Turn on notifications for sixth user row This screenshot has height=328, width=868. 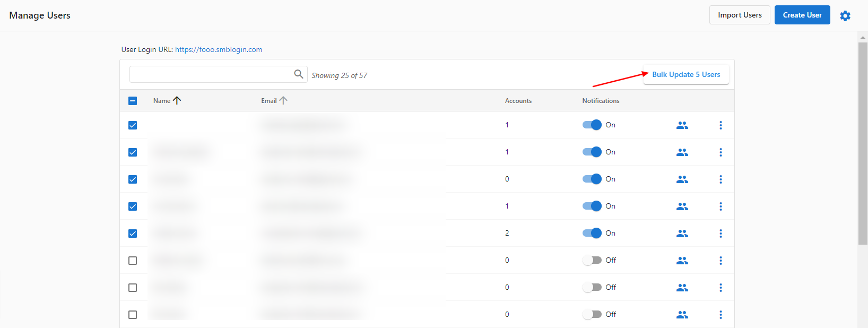tap(592, 260)
